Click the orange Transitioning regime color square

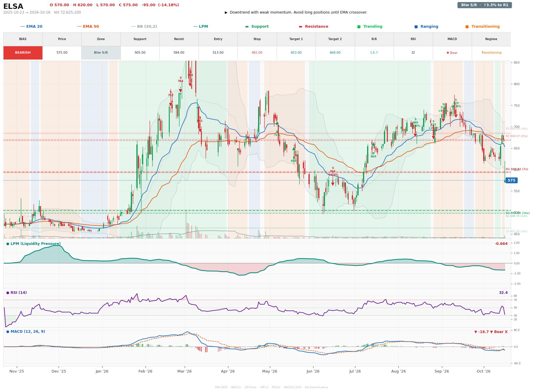(467, 27)
